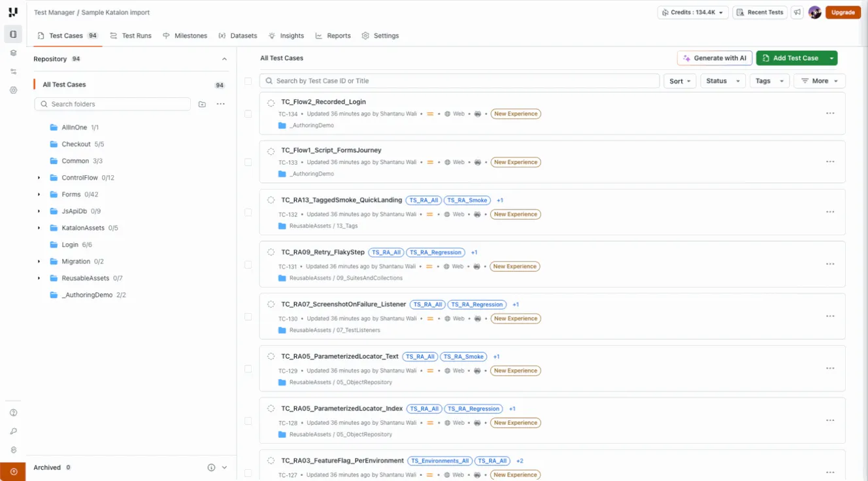
Task: Open folder options three-dot menu
Action: tap(220, 104)
